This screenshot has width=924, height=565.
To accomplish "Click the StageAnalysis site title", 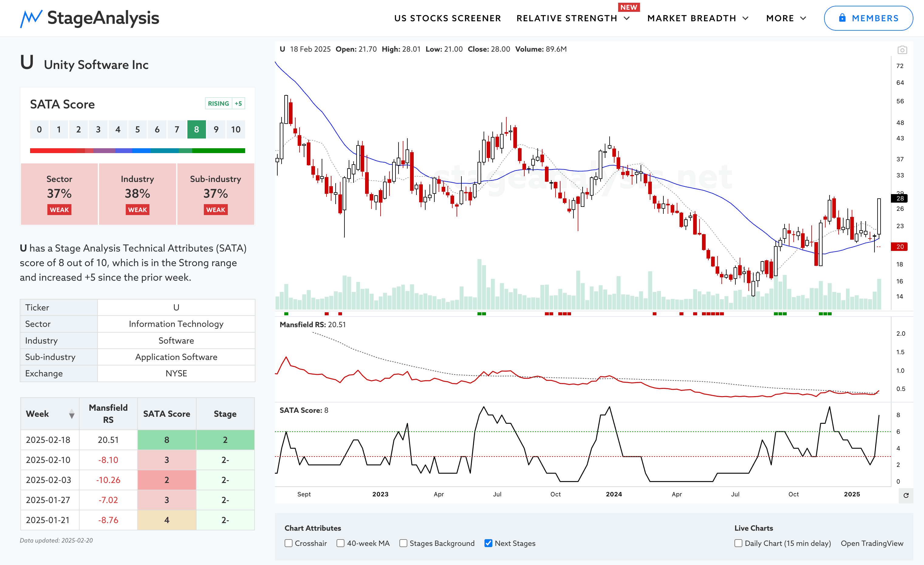I will 103,18.
